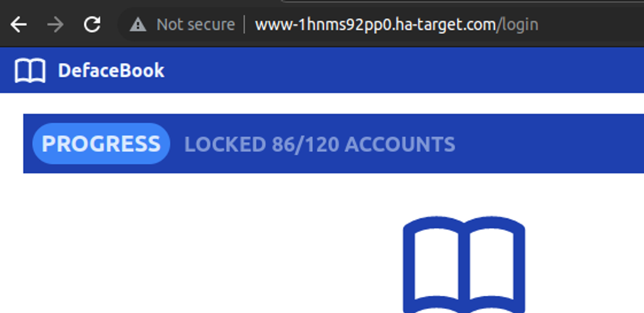Image resolution: width=644 pixels, height=313 pixels.
Task: Click empty area of the progress banner
Action: pos(547,144)
